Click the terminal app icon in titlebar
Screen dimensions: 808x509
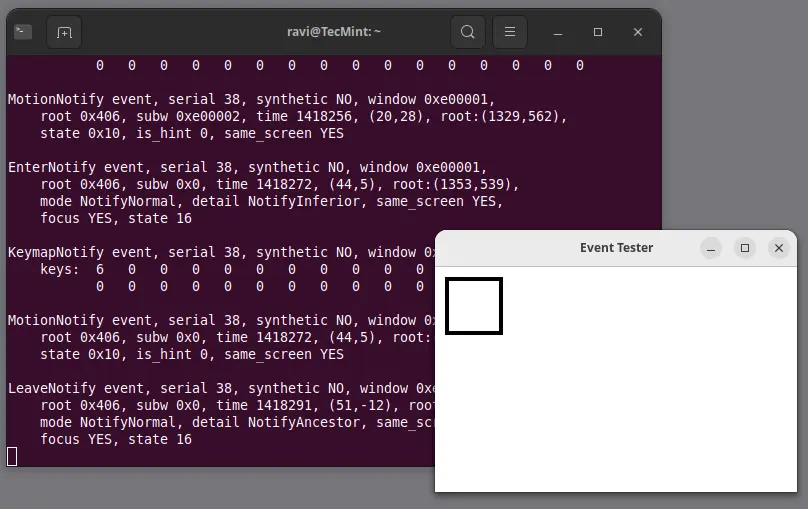[23, 32]
